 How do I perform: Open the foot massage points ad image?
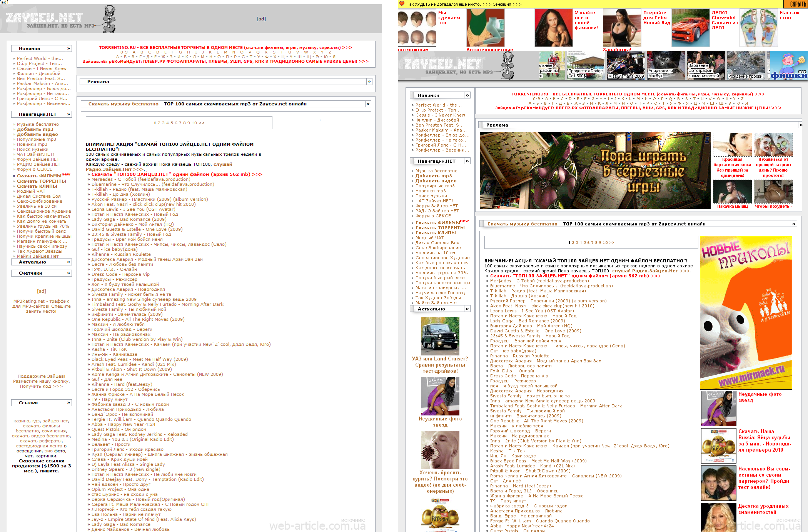pos(759,28)
